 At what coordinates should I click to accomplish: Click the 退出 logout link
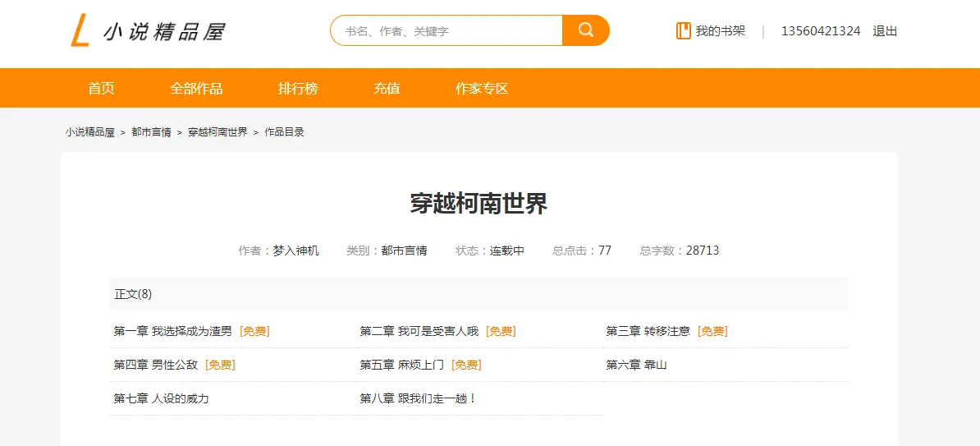[885, 31]
